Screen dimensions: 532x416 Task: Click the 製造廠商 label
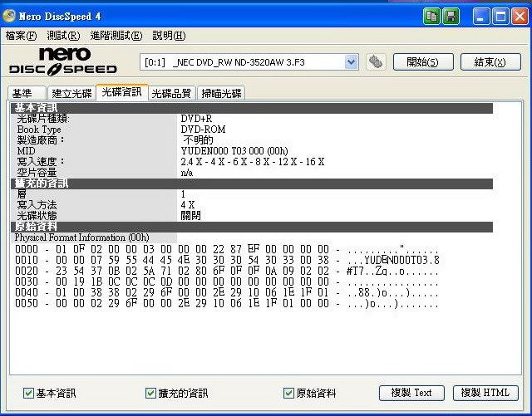tap(41, 140)
